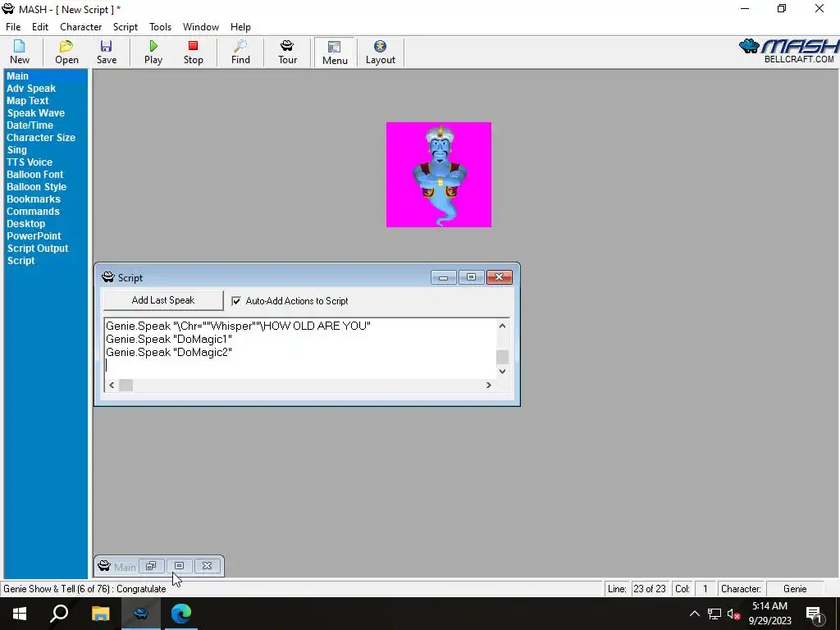Select Script entry in the sidebar

click(21, 261)
